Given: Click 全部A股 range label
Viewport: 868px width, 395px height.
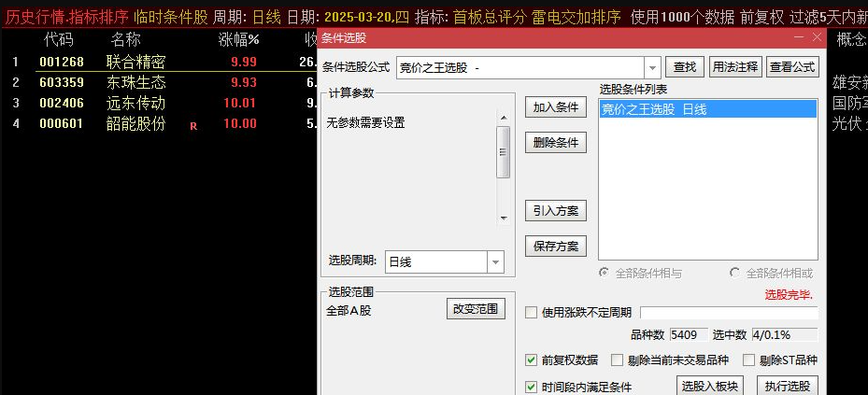Looking at the screenshot, I should 349,310.
